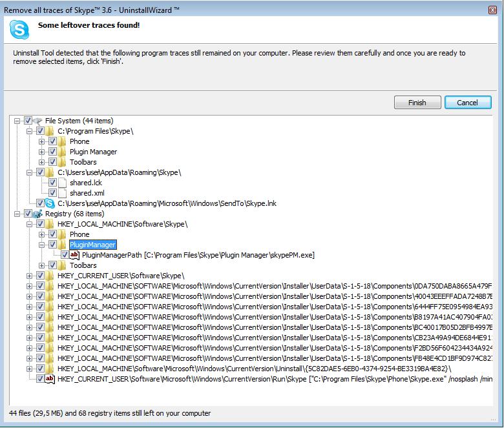Click the Toolbars folder icon under Program Files
This screenshot has height=428, width=504.
click(x=62, y=162)
